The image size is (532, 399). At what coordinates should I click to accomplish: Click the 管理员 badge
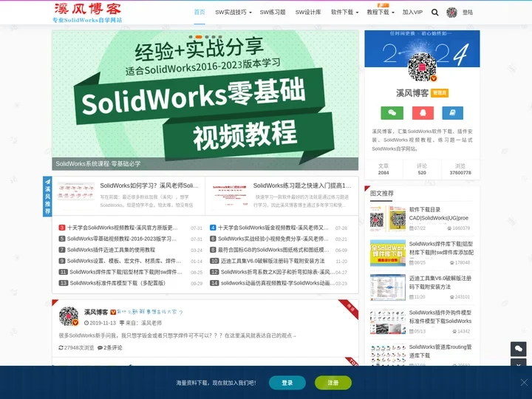pos(440,93)
